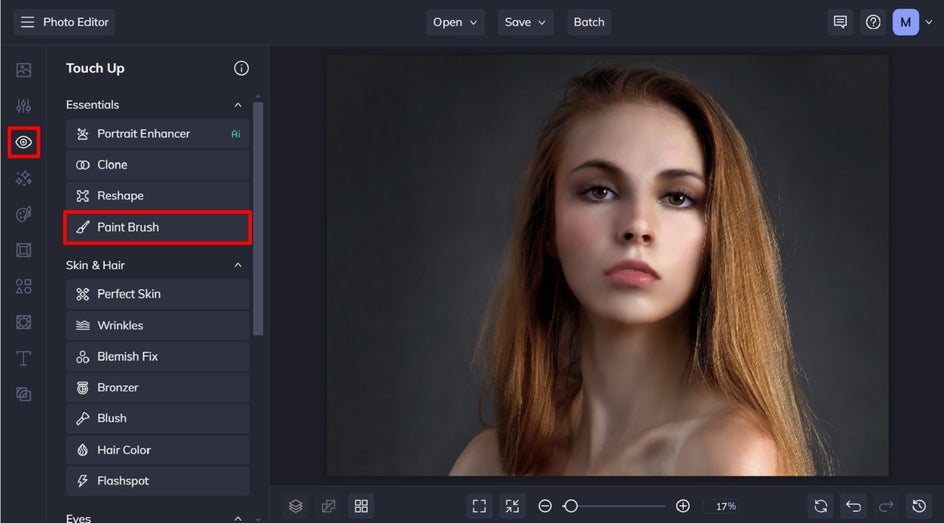Open the Layers icon in bottom bar
Viewport: 944px width, 523px height.
tap(296, 506)
